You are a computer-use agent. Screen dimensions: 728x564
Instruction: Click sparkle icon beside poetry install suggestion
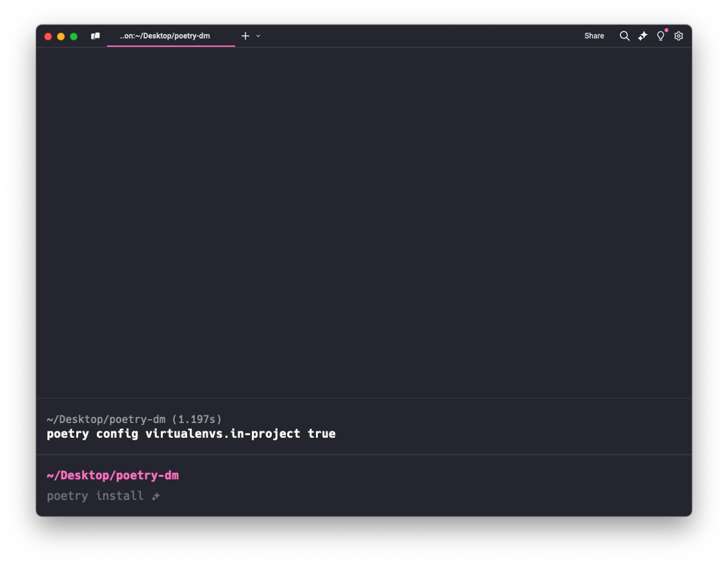click(x=156, y=496)
